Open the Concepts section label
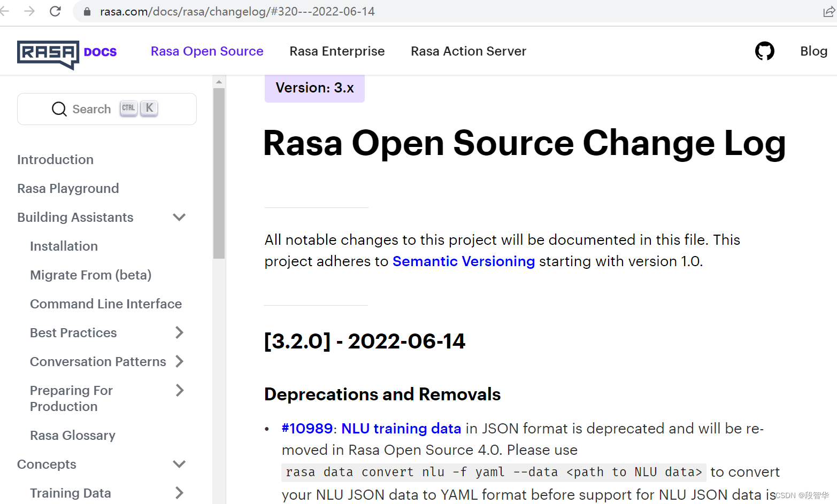This screenshot has height=504, width=837. 47,464
